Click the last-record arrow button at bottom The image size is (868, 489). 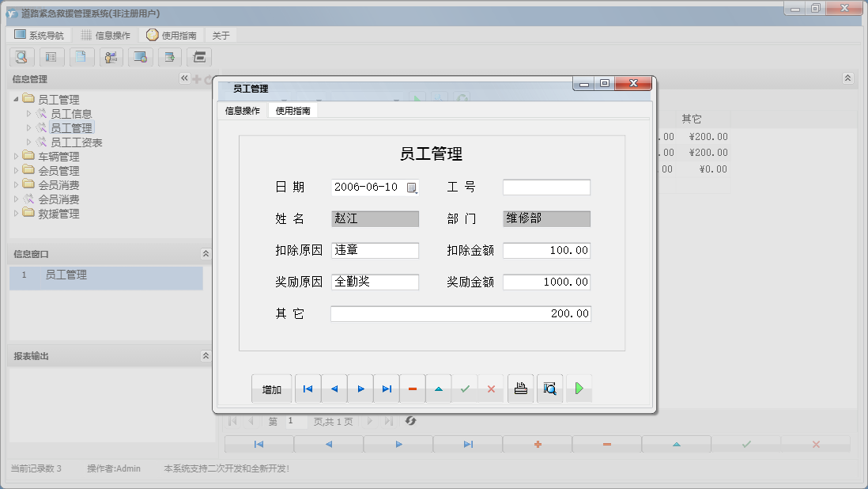click(x=466, y=444)
